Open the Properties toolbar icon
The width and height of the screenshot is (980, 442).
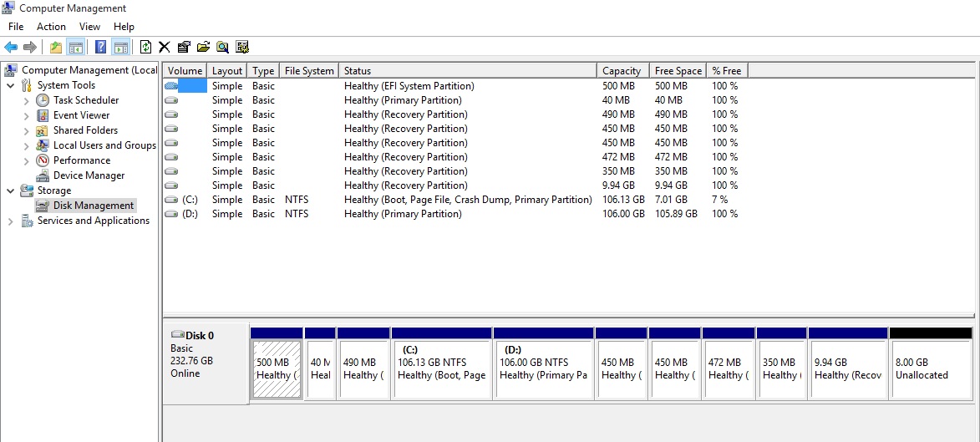(184, 47)
